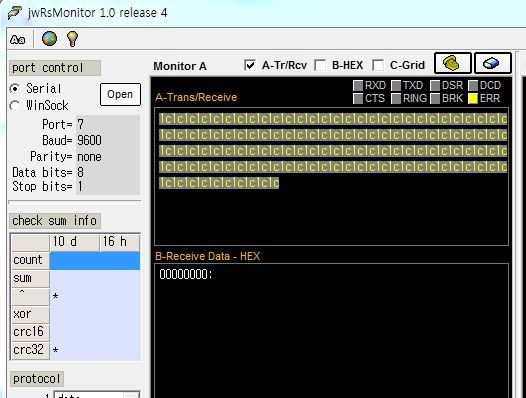
Task: Click the Stop bits value 1
Action: (x=80, y=186)
